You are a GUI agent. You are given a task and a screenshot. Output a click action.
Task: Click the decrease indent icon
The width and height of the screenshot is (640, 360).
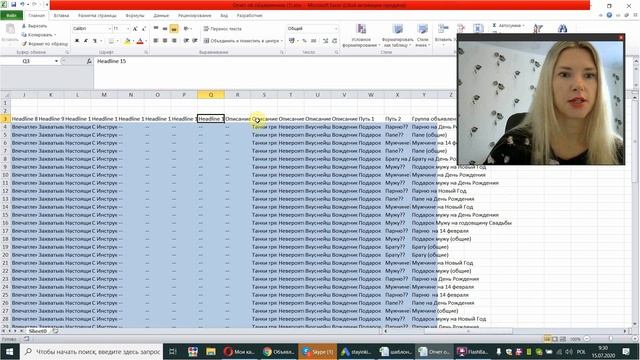[186, 41]
